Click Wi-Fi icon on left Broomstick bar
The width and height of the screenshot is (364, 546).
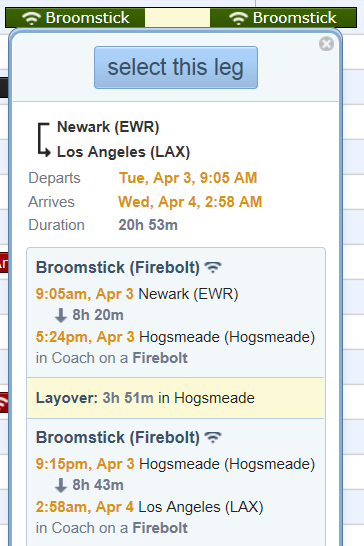pos(31,18)
